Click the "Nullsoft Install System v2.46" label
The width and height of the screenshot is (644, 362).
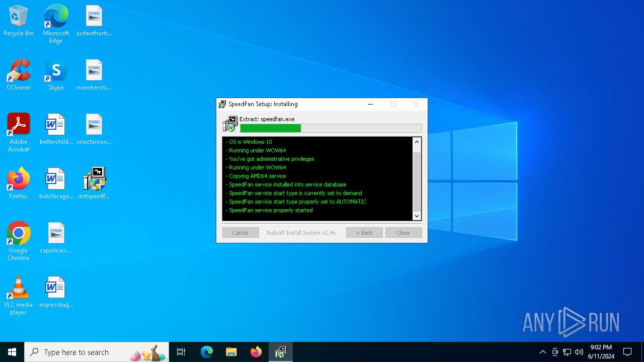301,233
